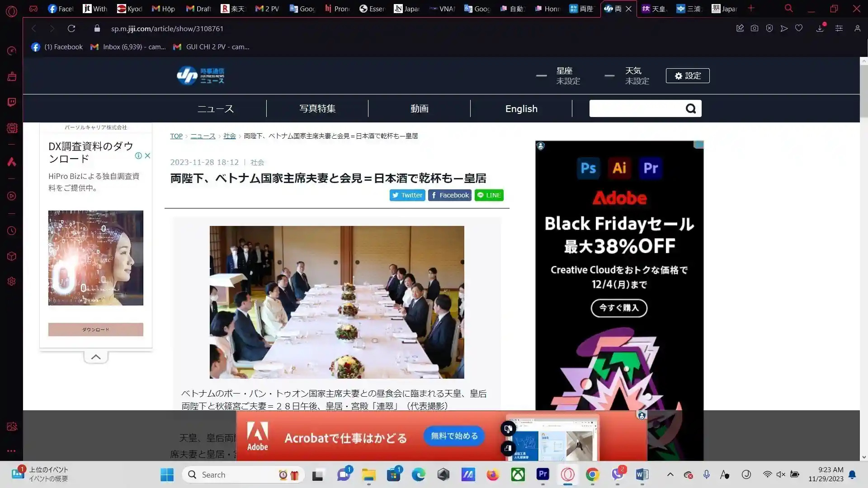Click the heart bookmark icon in address bar
The image size is (868, 488).
[x=799, y=28]
